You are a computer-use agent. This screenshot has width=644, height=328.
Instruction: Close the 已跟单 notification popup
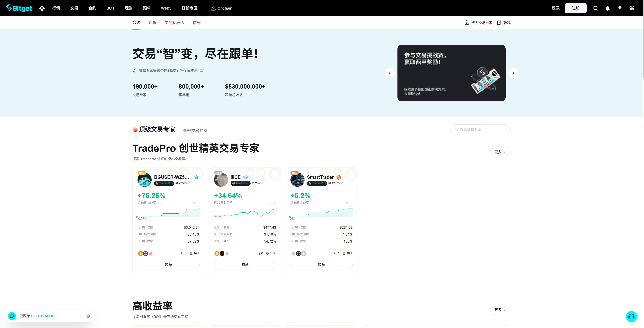[88, 316]
